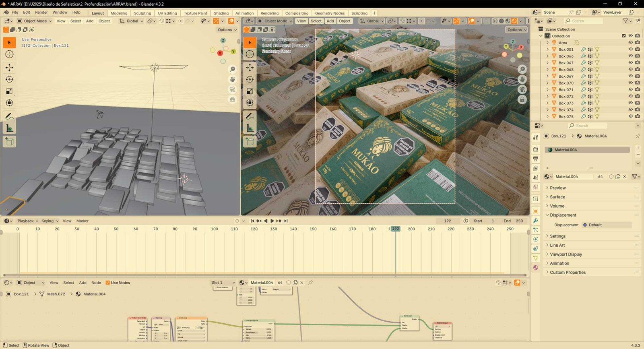Click the End frame field showing 250
The width and height of the screenshot is (644, 349).
[513, 221]
